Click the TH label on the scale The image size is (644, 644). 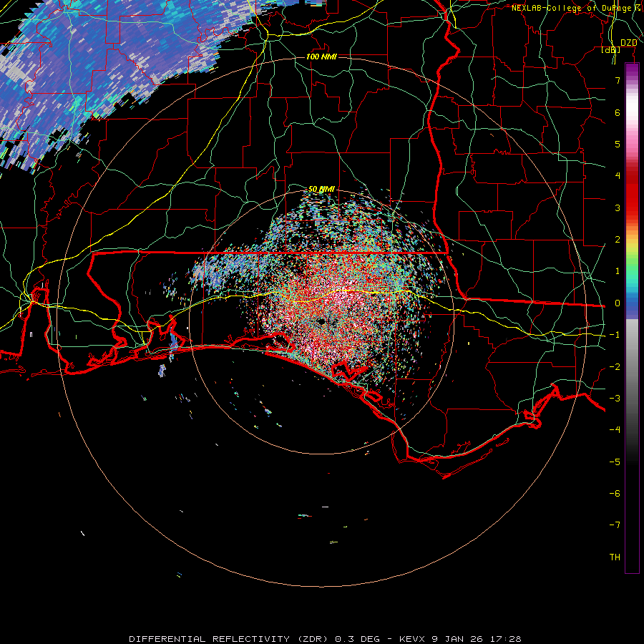615,557
